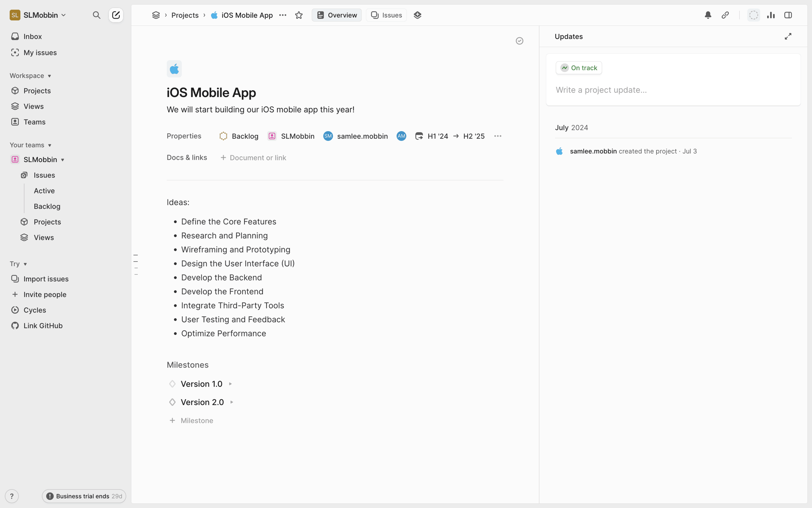Image resolution: width=812 pixels, height=508 pixels.
Task: Change the Backlog project status
Action: [x=239, y=136]
